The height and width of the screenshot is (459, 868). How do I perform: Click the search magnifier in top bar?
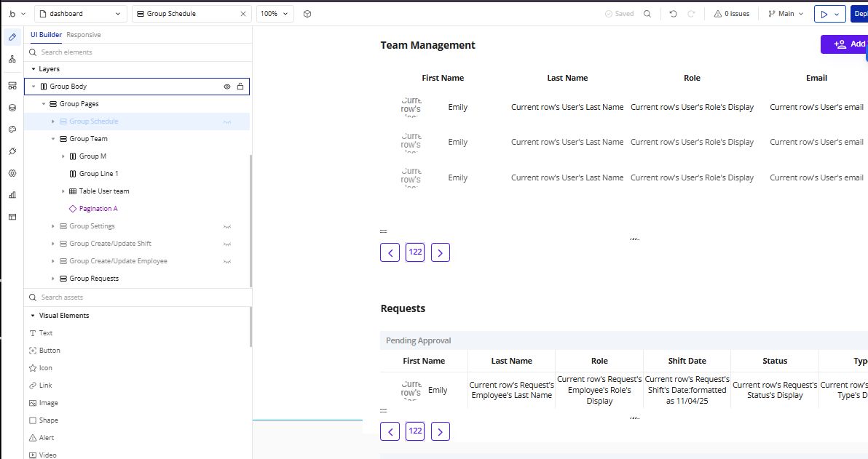point(647,14)
